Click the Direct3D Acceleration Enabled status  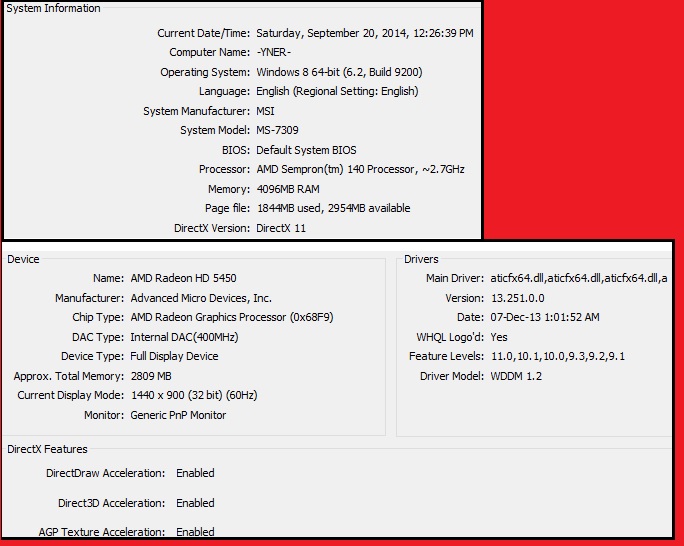(195, 503)
